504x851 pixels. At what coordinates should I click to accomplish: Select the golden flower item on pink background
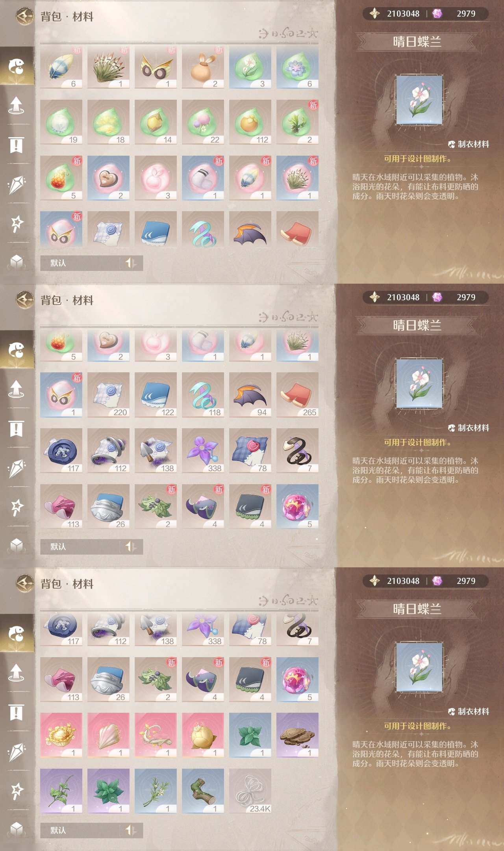(x=61, y=735)
